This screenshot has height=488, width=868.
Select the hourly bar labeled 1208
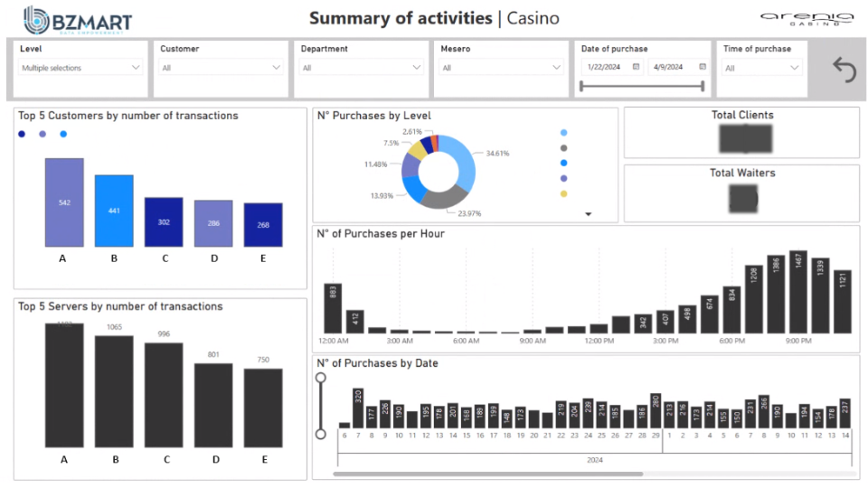(754, 299)
